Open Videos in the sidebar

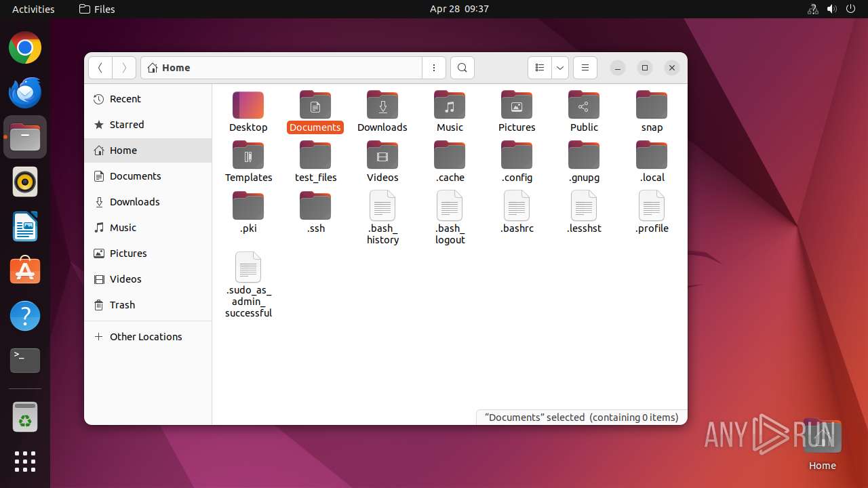[x=148, y=279]
